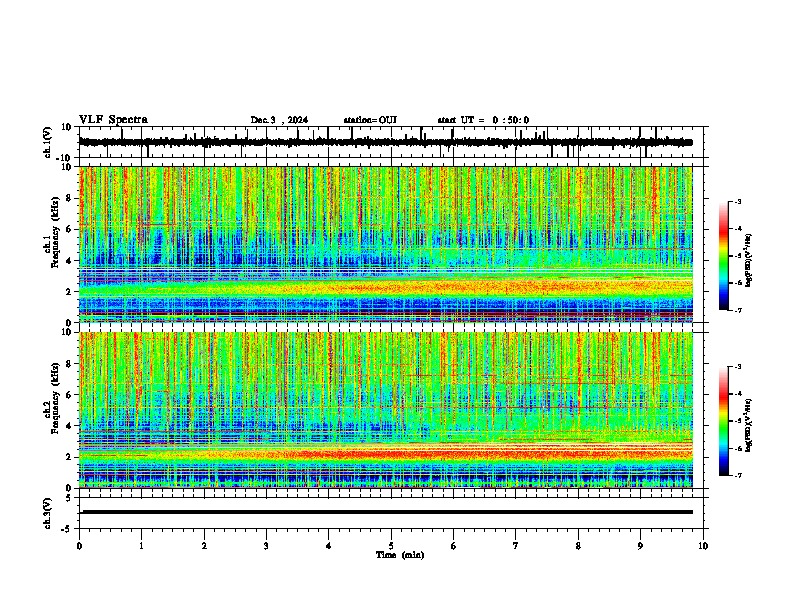Screen dimensions: 792x612
Task: Click time axis tick label "3"
Action: [x=266, y=546]
